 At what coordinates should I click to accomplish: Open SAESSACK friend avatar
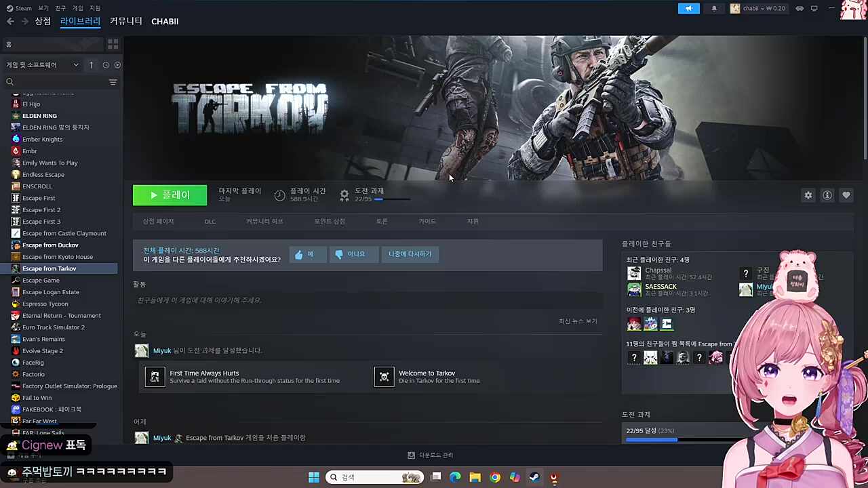(634, 289)
